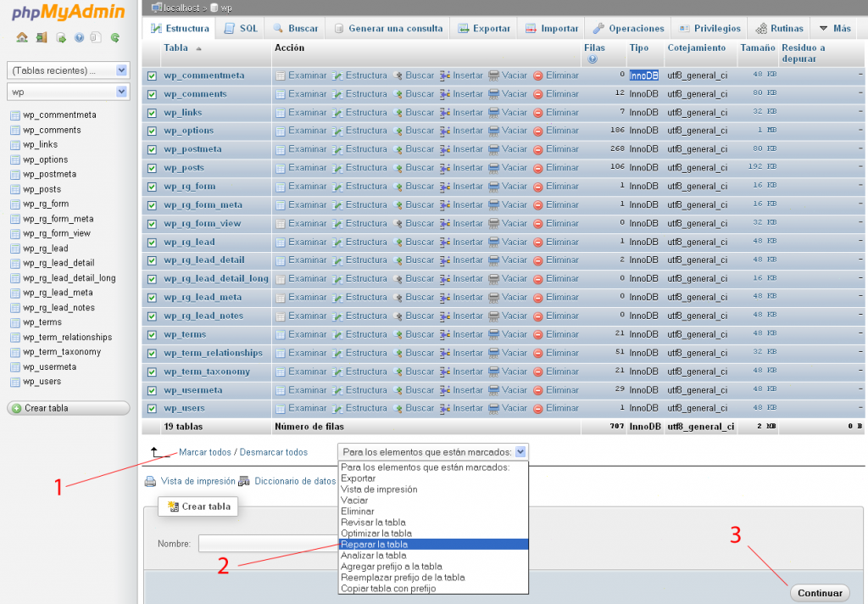Click the green reload navigation icon
Viewport: 868px width, 604px height.
pos(115,37)
